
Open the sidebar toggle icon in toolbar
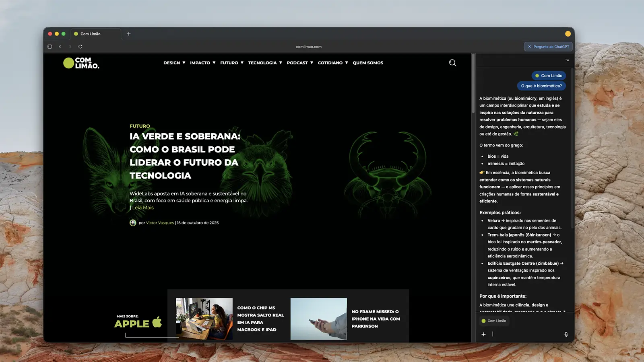(x=50, y=47)
